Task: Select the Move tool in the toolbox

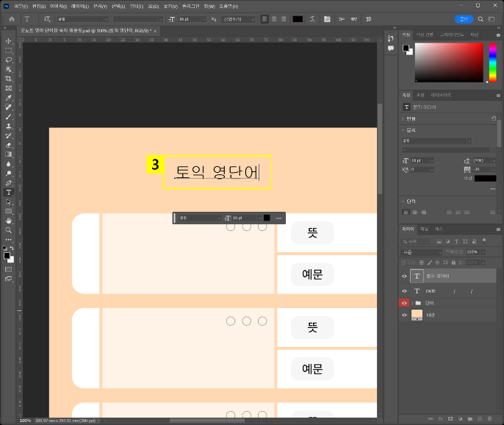Action: click(9, 41)
